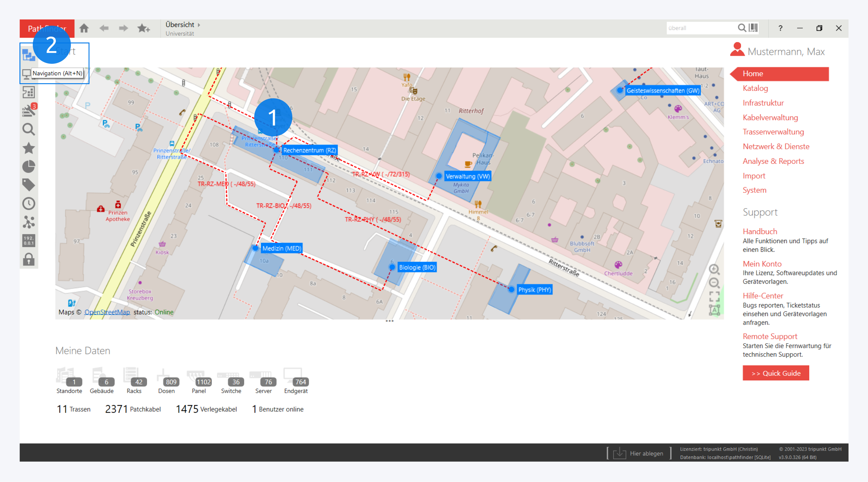
Task: Open the clock history icon
Action: [x=29, y=203]
